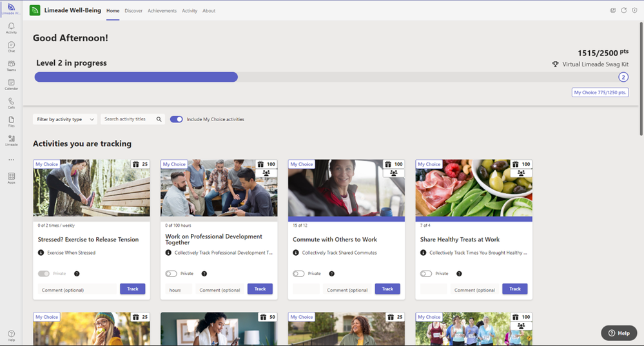The image size is (644, 346).
Task: Open the Activity bell in Teams sidebar
Action: click(x=11, y=28)
